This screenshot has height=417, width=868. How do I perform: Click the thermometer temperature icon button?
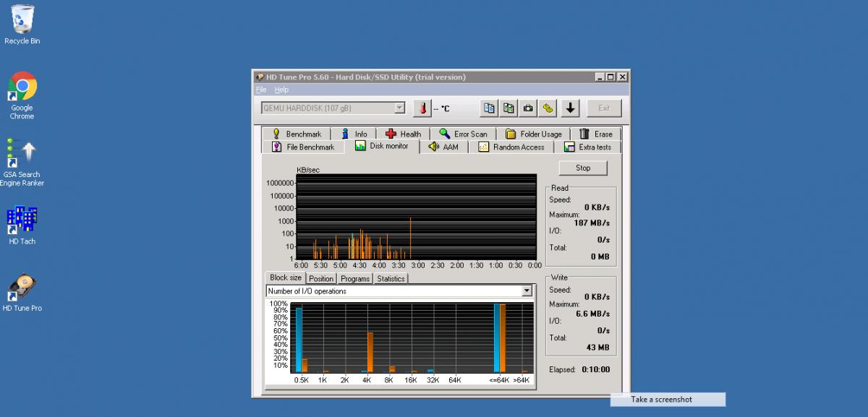click(x=422, y=108)
